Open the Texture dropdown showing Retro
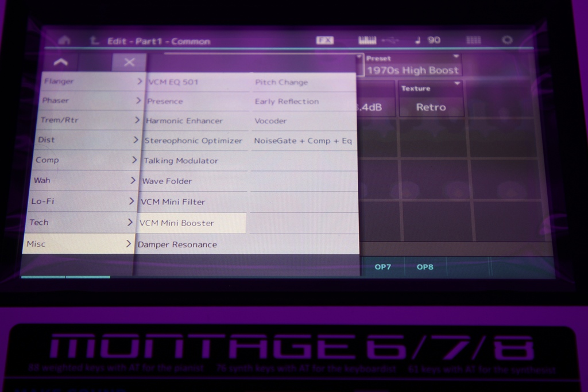 coord(431,99)
